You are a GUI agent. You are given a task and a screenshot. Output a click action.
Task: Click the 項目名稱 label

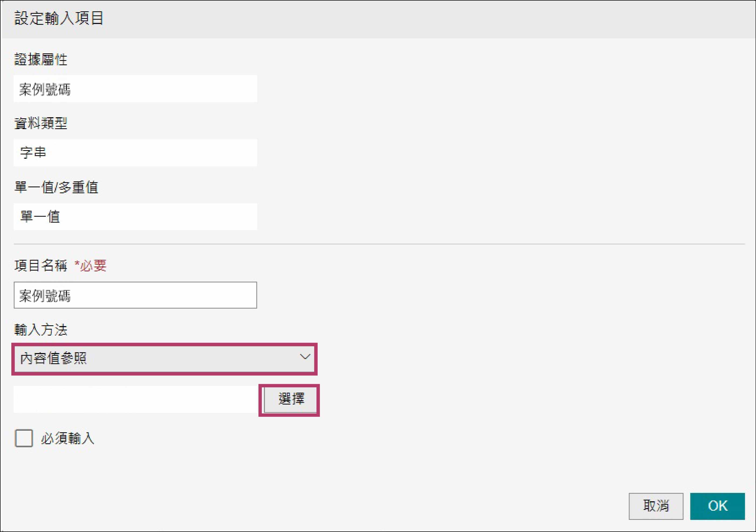[x=40, y=265]
